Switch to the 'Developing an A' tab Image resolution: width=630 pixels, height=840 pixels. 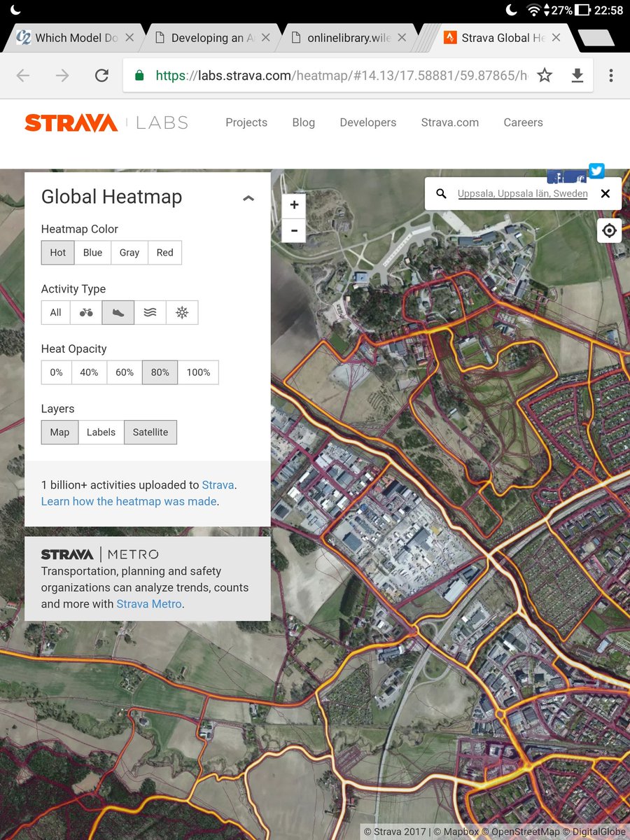[212, 38]
